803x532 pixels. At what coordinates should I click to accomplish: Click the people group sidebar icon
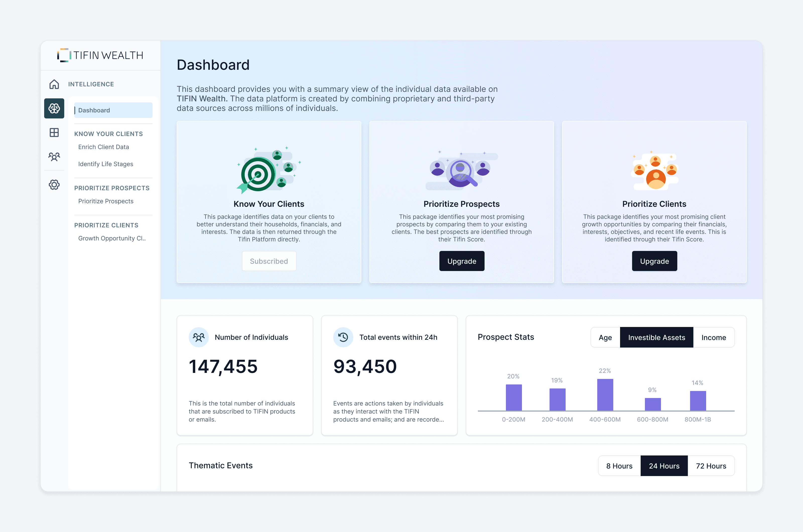coord(54,157)
